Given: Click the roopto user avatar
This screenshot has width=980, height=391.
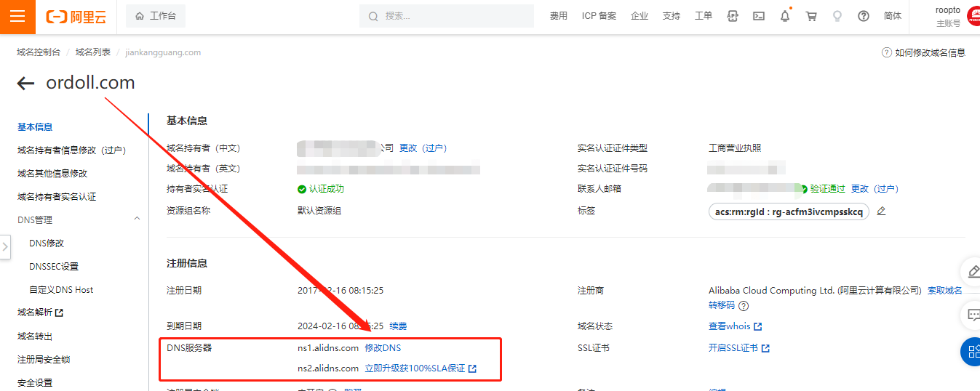Looking at the screenshot, I should [x=973, y=16].
